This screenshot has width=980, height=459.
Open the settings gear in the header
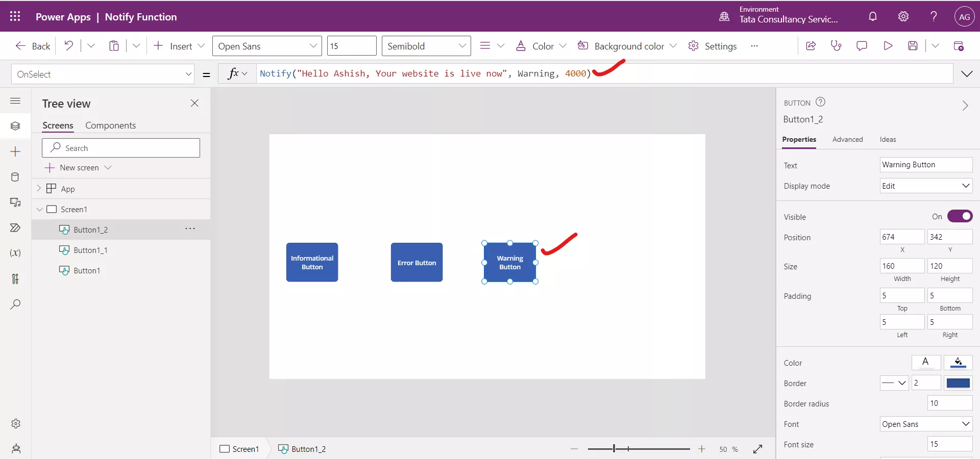903,16
